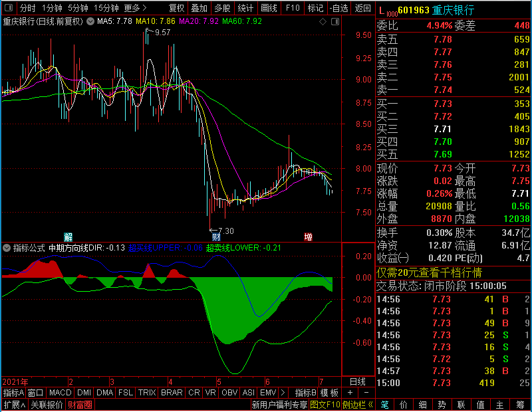
Task: Open 图文F10 info link
Action: (325, 405)
